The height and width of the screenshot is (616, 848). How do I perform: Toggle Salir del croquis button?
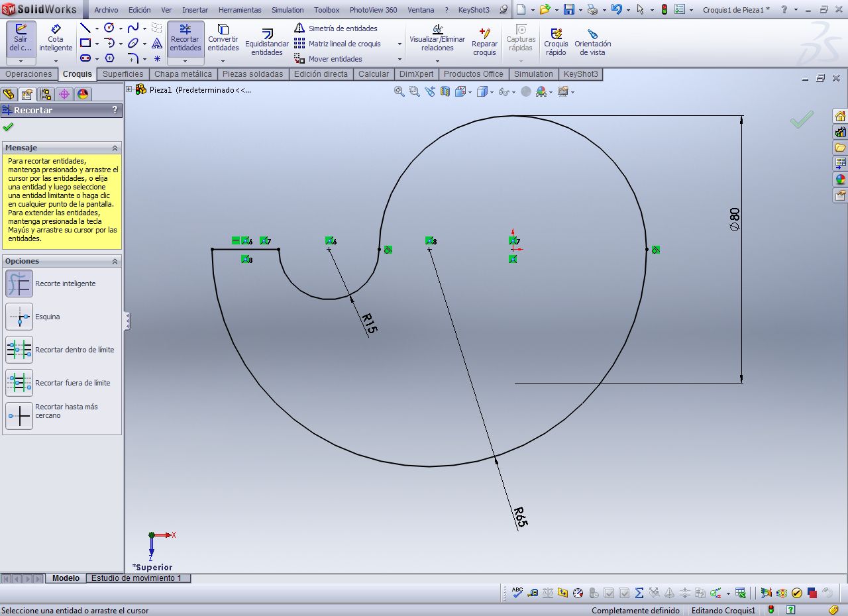tap(21, 38)
